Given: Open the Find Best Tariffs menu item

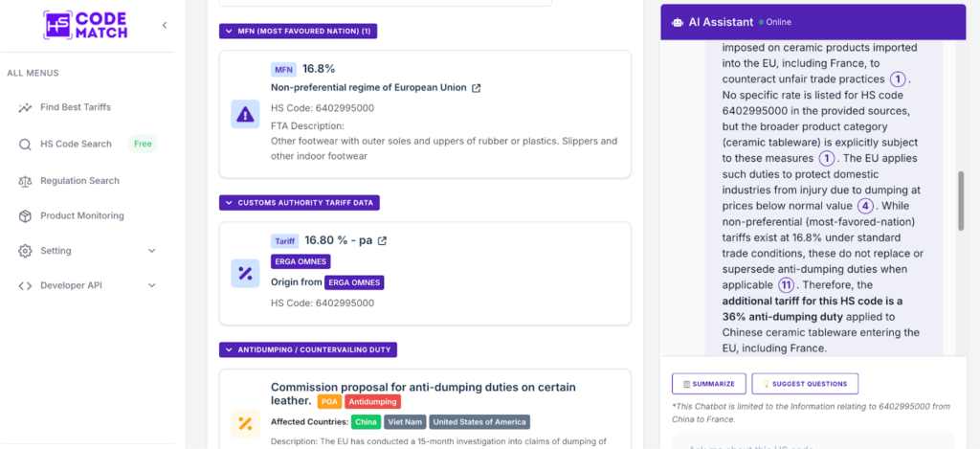Looking at the screenshot, I should [x=76, y=107].
